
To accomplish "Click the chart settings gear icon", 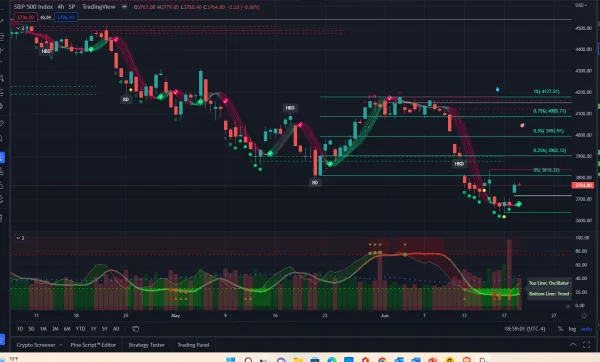I will [584, 316].
